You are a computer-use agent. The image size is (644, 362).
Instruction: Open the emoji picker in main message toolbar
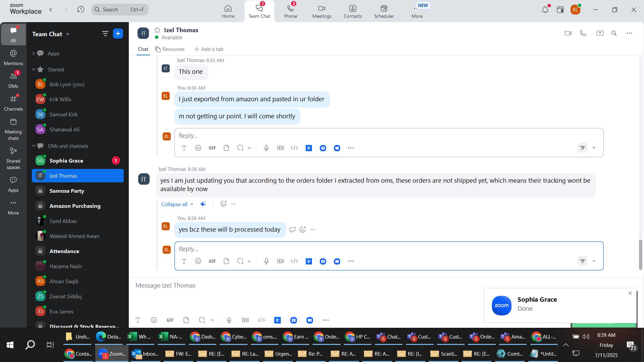tap(154, 320)
